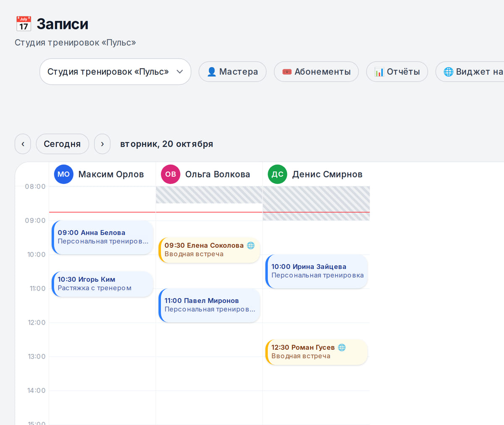Open the 09:30 Елена Соколова appointment

209,250
